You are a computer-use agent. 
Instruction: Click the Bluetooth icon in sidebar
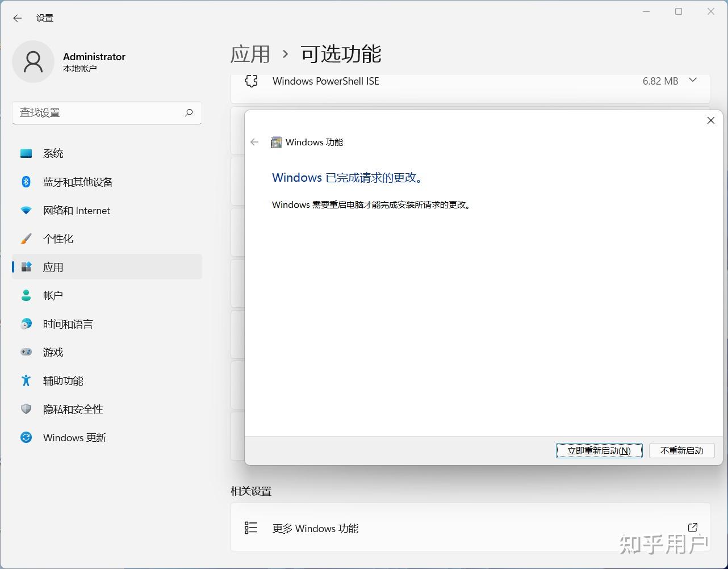coord(26,182)
